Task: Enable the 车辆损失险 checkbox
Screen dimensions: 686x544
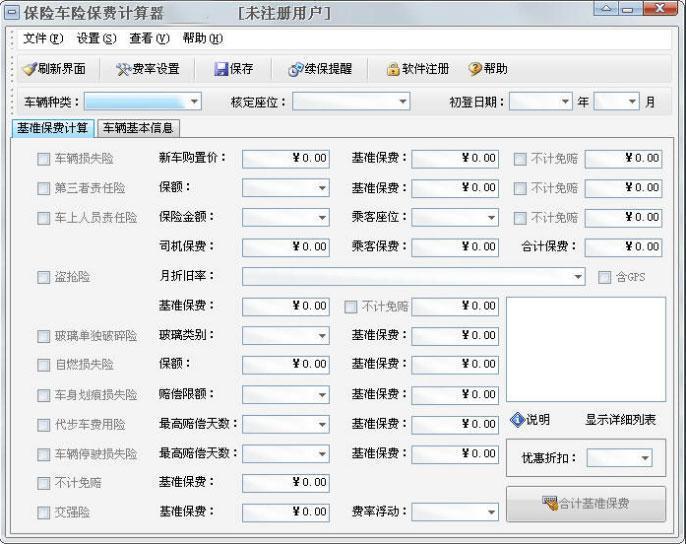Action: tap(43, 158)
